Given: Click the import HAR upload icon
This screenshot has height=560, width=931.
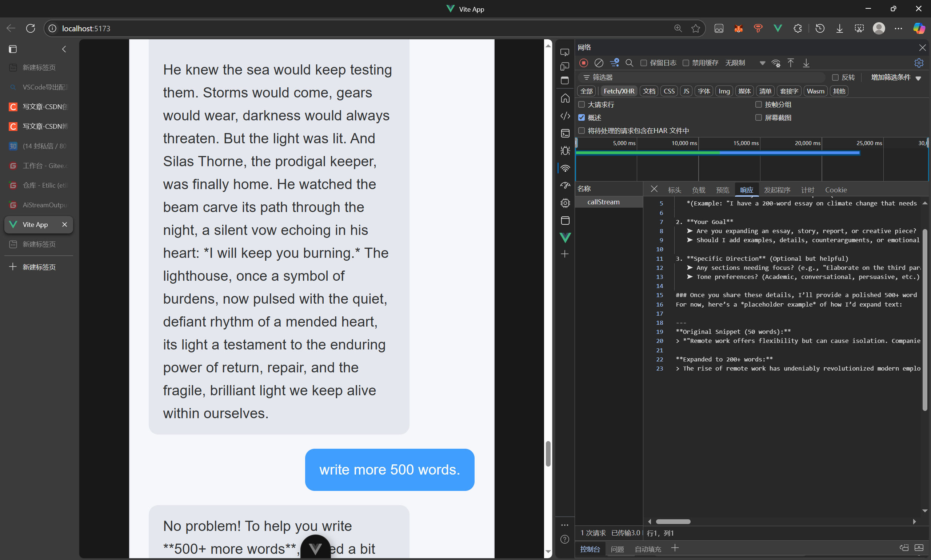Looking at the screenshot, I should click(x=790, y=63).
